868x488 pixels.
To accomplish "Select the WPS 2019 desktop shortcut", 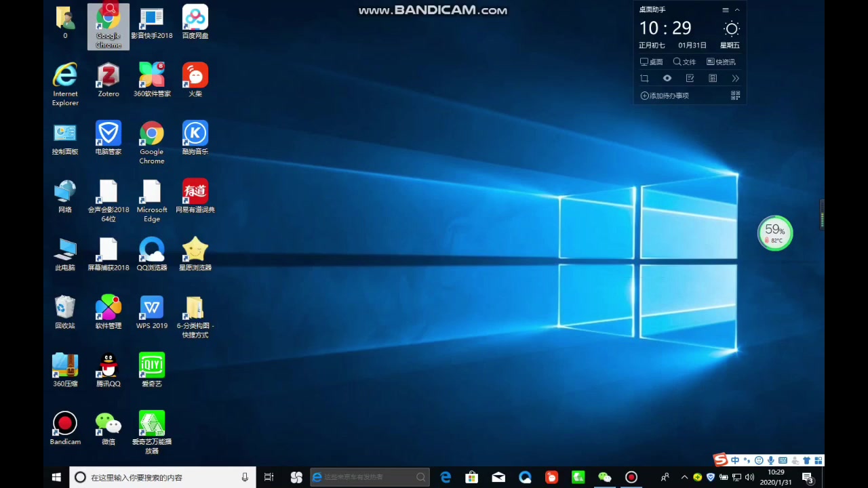I will pos(152,312).
